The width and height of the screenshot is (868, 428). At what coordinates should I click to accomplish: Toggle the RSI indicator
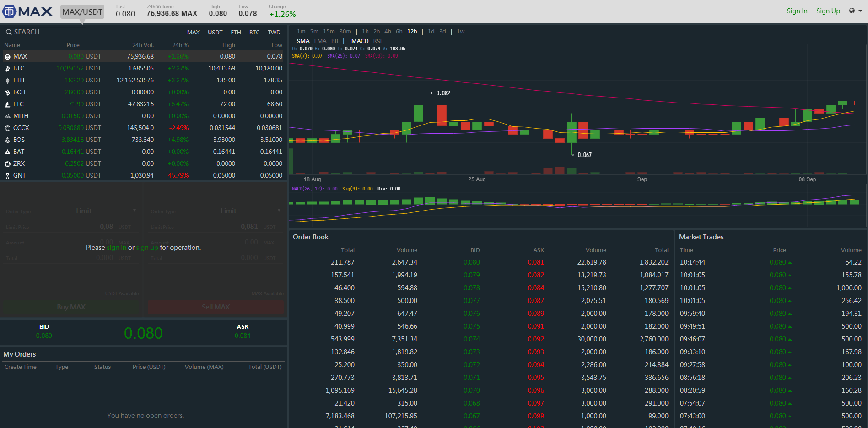[x=377, y=41]
